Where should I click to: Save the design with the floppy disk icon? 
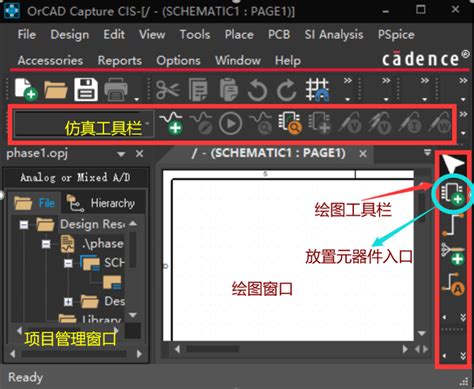click(86, 89)
